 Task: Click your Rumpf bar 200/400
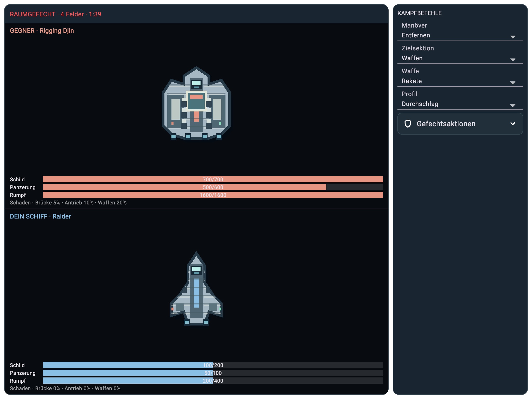pos(213,381)
